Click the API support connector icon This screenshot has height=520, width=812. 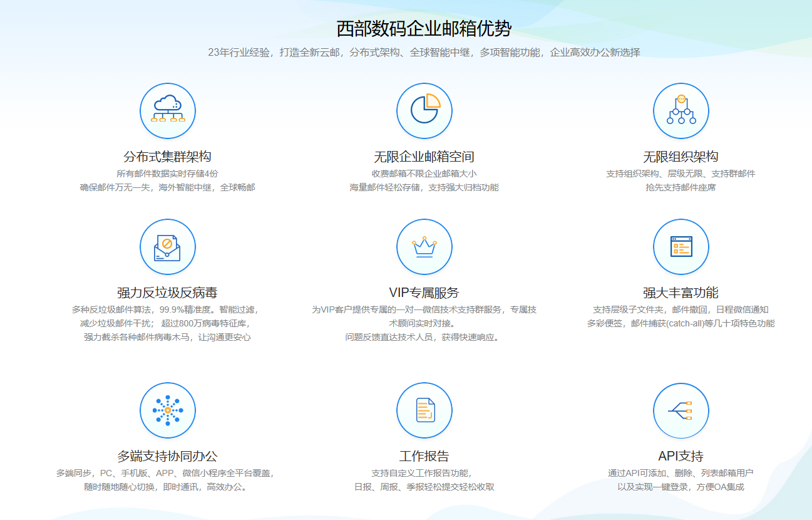click(x=681, y=410)
